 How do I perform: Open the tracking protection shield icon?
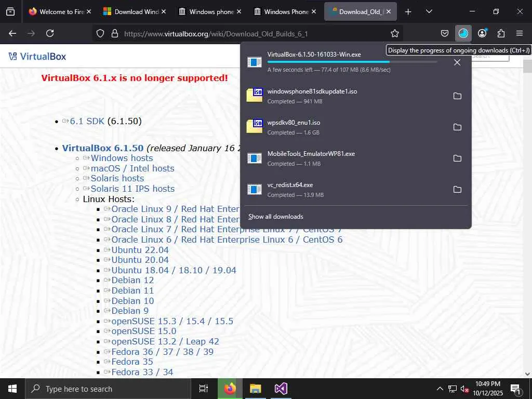click(100, 34)
